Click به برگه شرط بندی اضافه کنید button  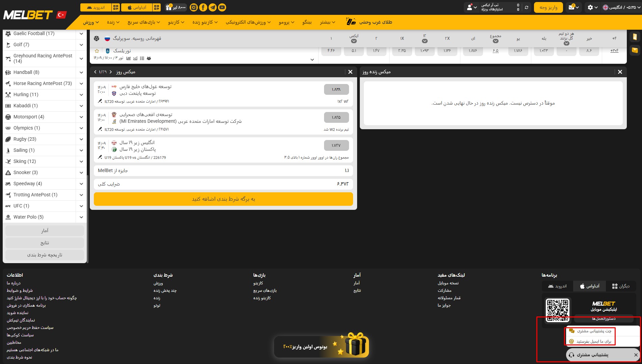coord(223,199)
